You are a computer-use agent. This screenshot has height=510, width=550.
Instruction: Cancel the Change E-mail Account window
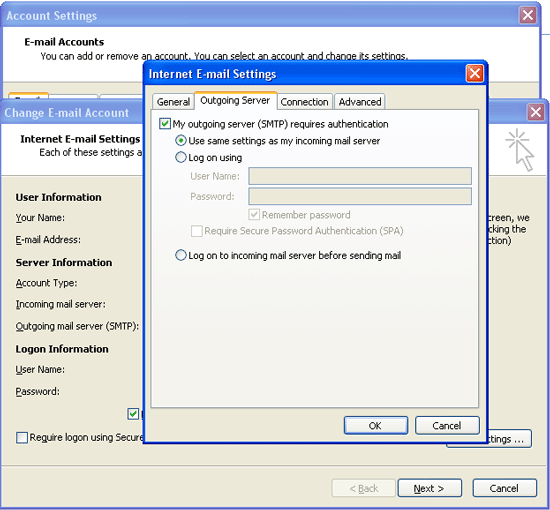coord(504,488)
